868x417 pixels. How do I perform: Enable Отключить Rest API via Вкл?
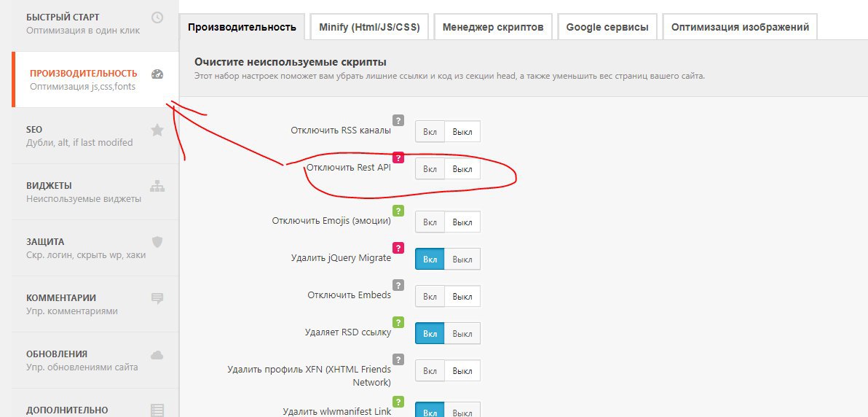[430, 169]
